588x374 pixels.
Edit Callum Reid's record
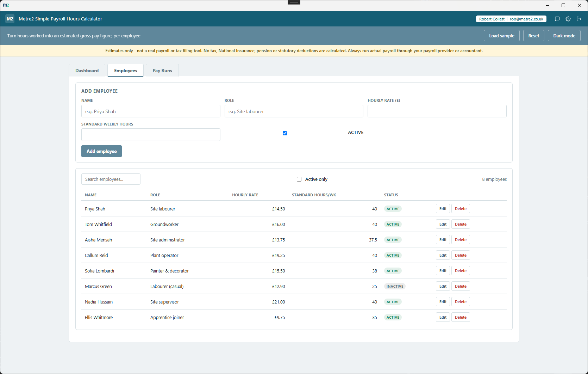click(x=443, y=255)
